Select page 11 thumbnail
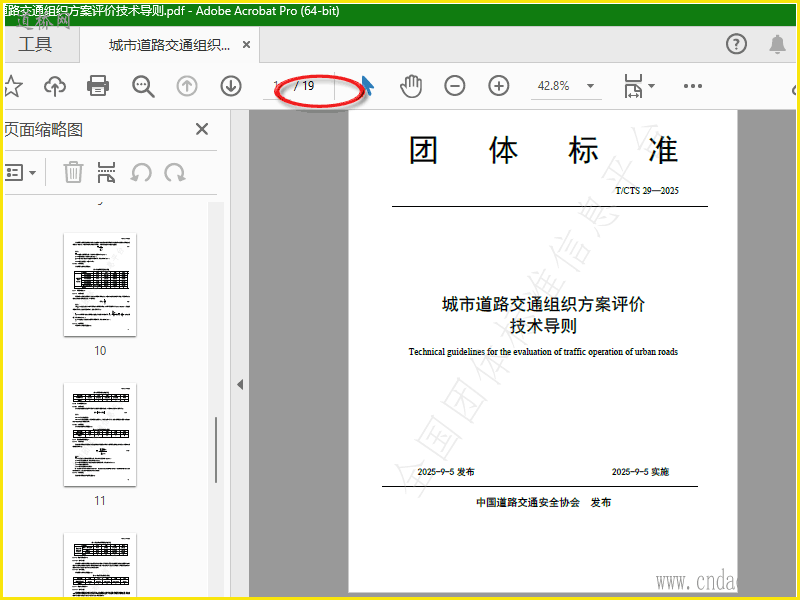Image resolution: width=800 pixels, height=600 pixels. click(x=100, y=435)
